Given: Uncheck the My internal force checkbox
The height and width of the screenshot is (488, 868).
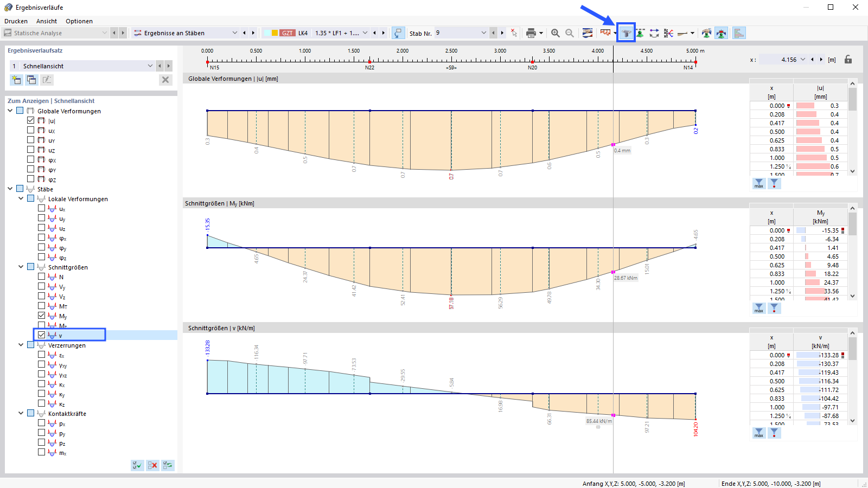Looking at the screenshot, I should (x=42, y=316).
